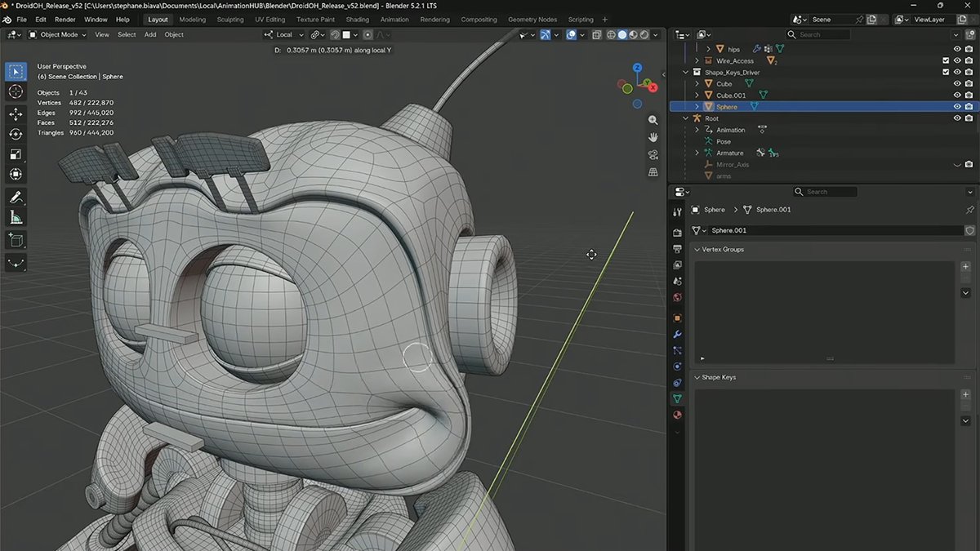The image size is (980, 551).
Task: Pin the properties editor context
Action: click(x=969, y=210)
